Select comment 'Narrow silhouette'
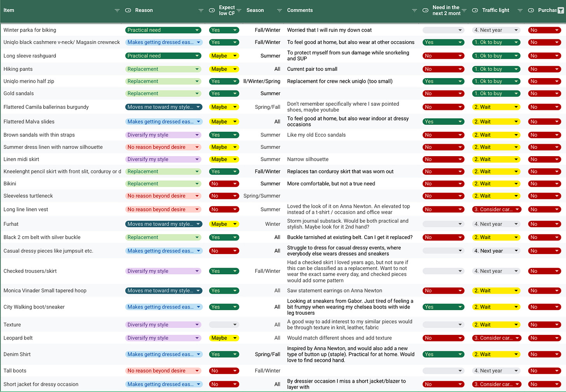The width and height of the screenshot is (566, 392). click(308, 159)
